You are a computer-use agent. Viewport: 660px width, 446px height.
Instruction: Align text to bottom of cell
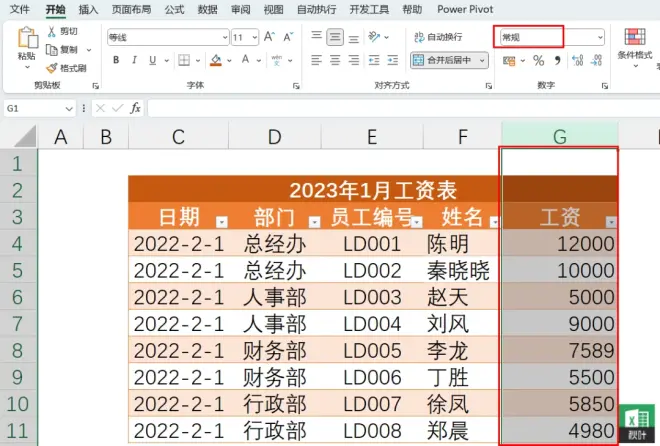coord(354,38)
